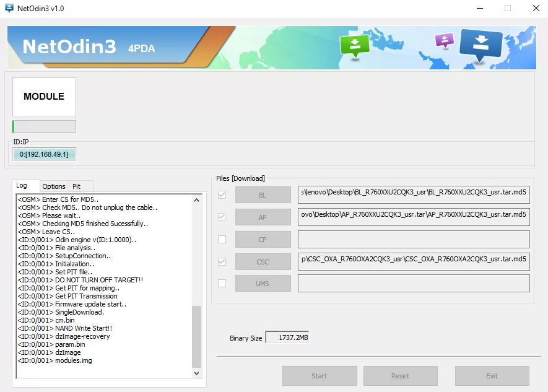Click the NetOdin3 app icon in title bar

click(9, 9)
